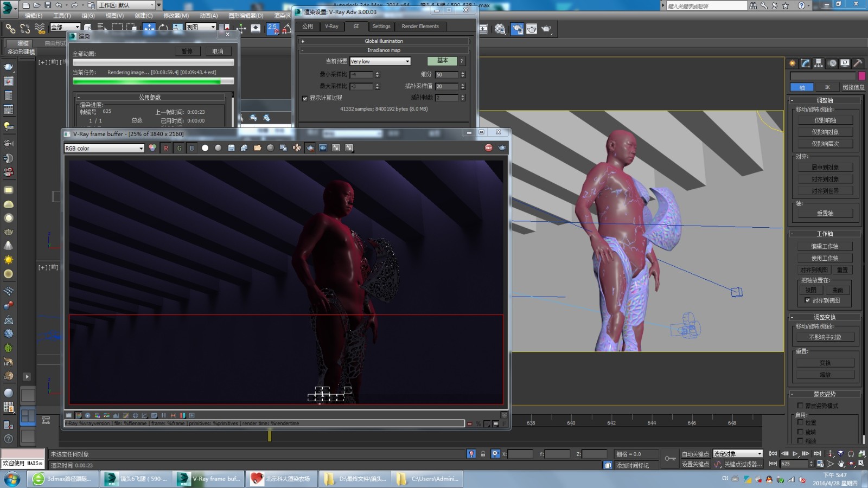Open 视图 reference coordinate dropdown
This screenshot has width=868, height=488.
(x=201, y=27)
